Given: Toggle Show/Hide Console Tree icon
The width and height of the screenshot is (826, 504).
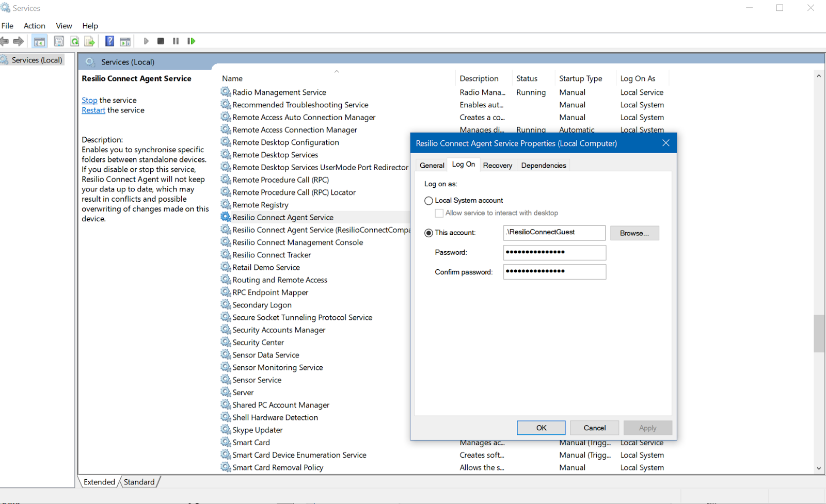Looking at the screenshot, I should (x=39, y=41).
